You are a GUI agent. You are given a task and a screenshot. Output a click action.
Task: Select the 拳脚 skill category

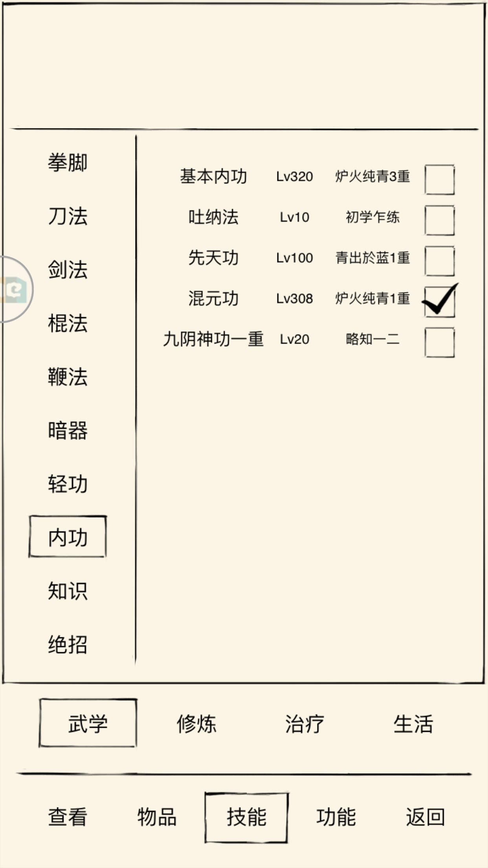68,162
